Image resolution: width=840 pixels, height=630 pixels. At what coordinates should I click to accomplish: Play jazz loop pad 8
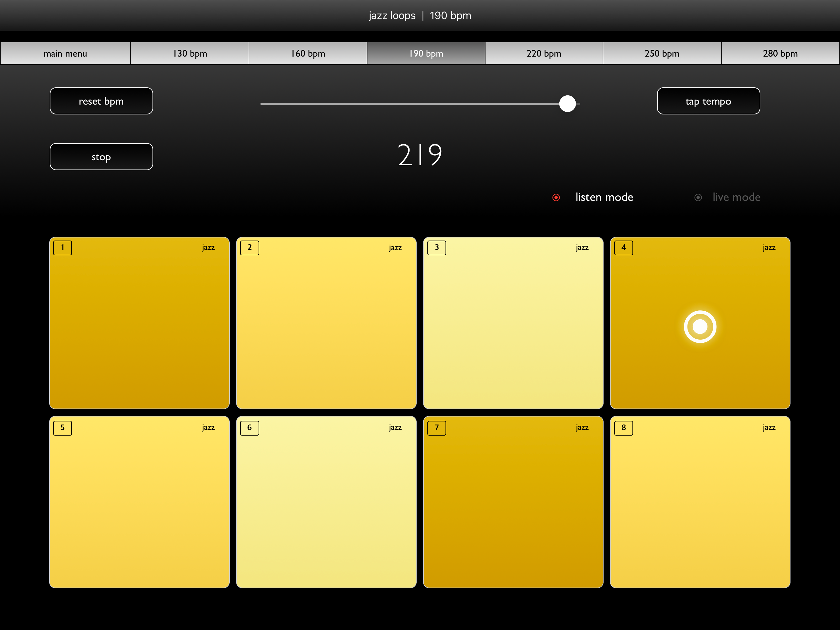pyautogui.click(x=699, y=501)
